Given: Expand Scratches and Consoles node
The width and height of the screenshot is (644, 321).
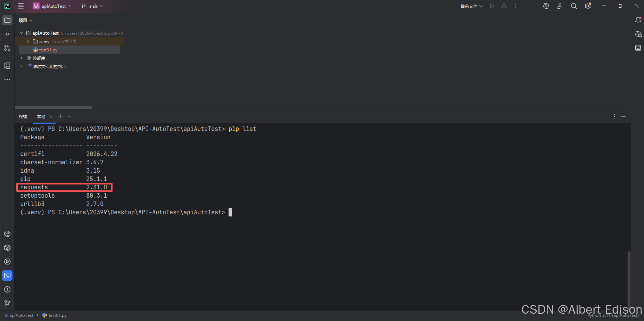Looking at the screenshot, I should (x=22, y=66).
